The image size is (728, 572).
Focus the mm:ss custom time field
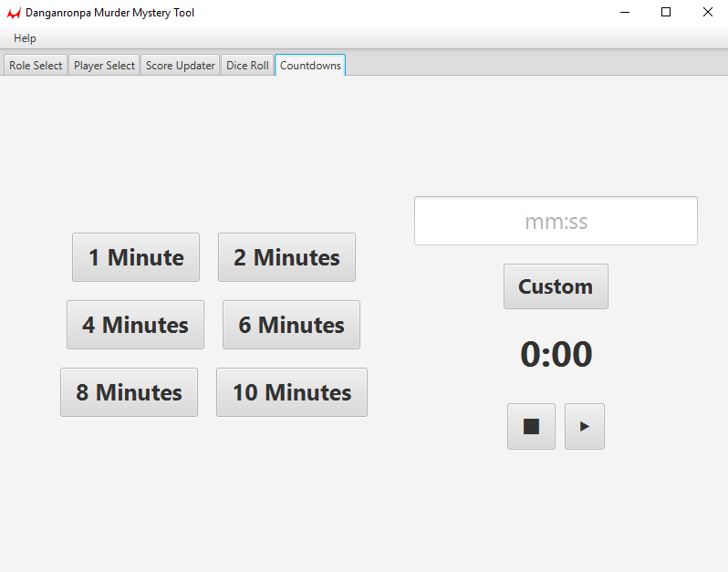pyautogui.click(x=556, y=221)
